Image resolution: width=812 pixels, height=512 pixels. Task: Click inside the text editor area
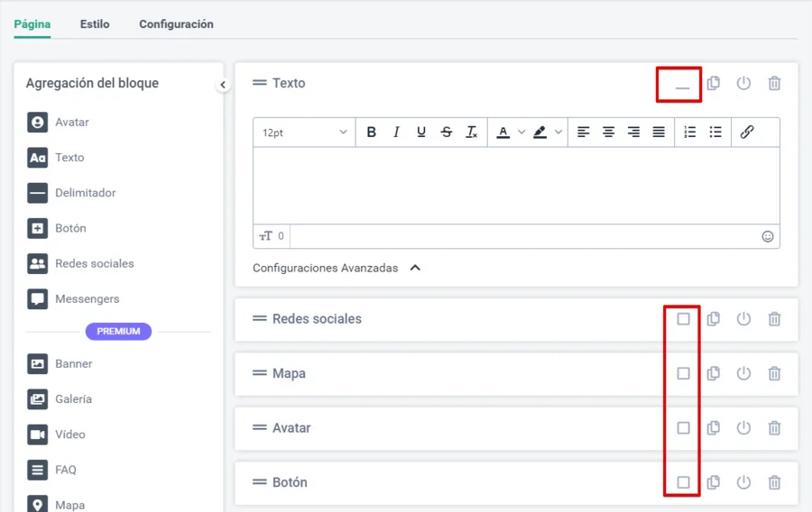tap(516, 185)
